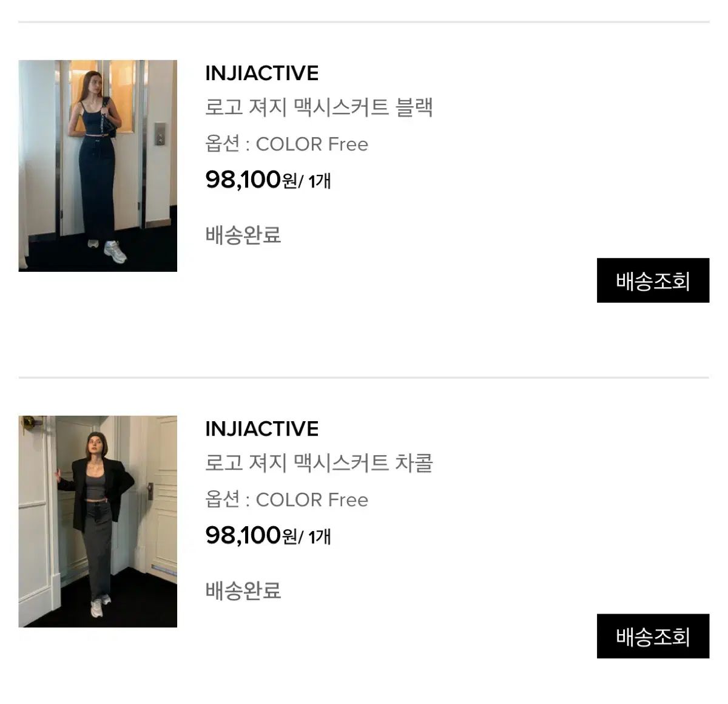The image size is (728, 704).
Task: Click the 옵션 label for 블랙 skirt
Action: (222, 144)
